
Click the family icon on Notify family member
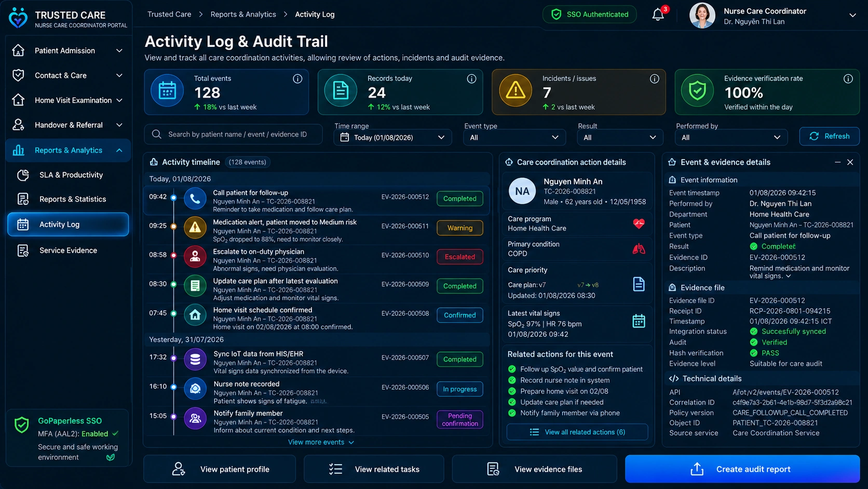coord(195,418)
